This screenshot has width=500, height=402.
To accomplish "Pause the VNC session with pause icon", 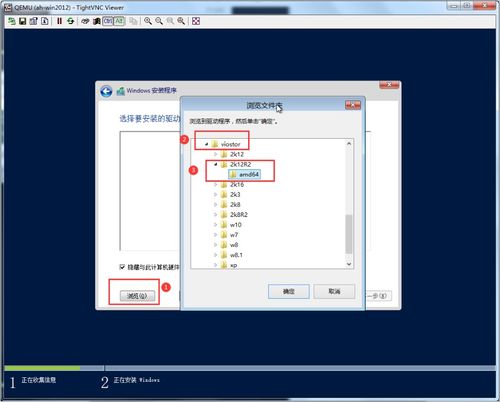I will click(x=59, y=21).
